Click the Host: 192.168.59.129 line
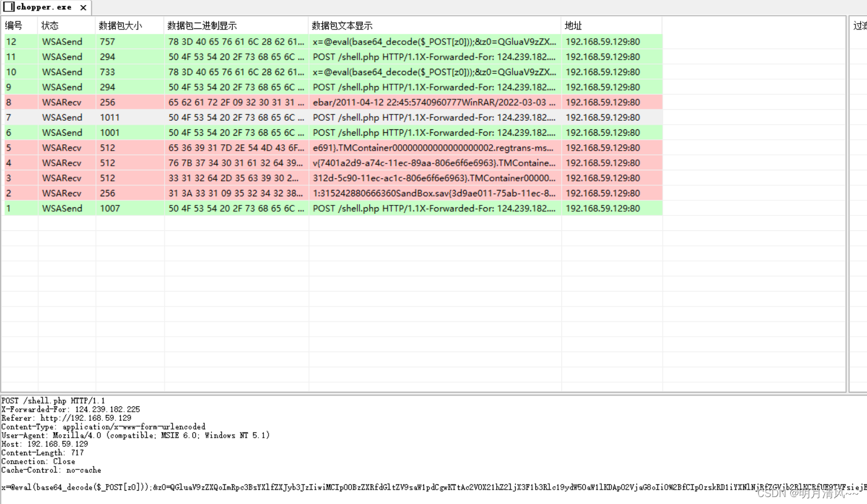The width and height of the screenshot is (867, 504). [x=44, y=444]
